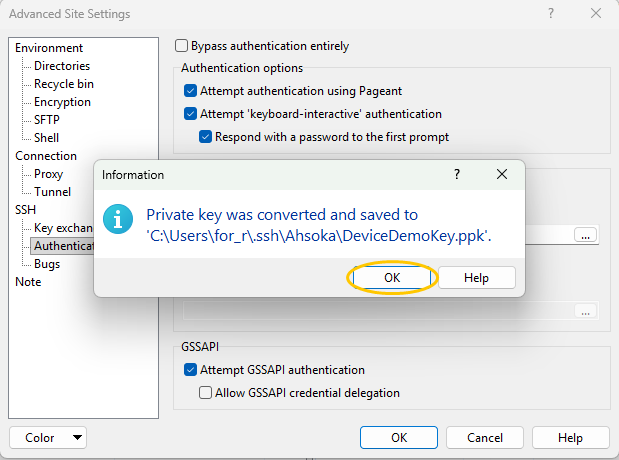Screen dimensions: 619x460
Task: Click the question mark in Information dialog
Action: click(457, 174)
